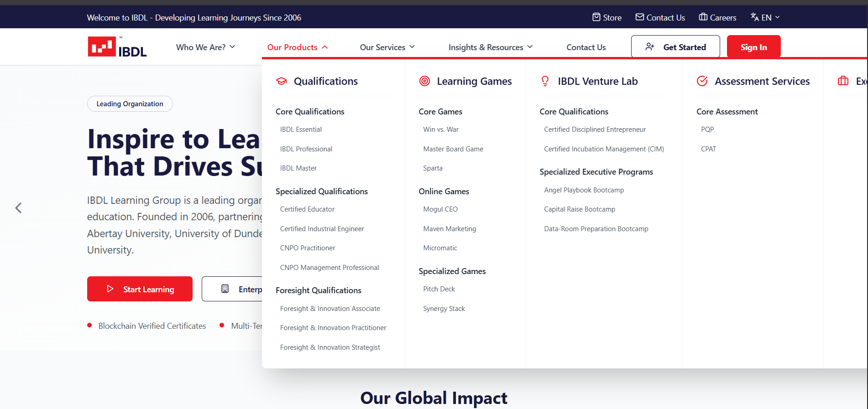Viewport: 868px width, 409px height.
Task: Collapse the Our Products menu
Action: (x=297, y=47)
